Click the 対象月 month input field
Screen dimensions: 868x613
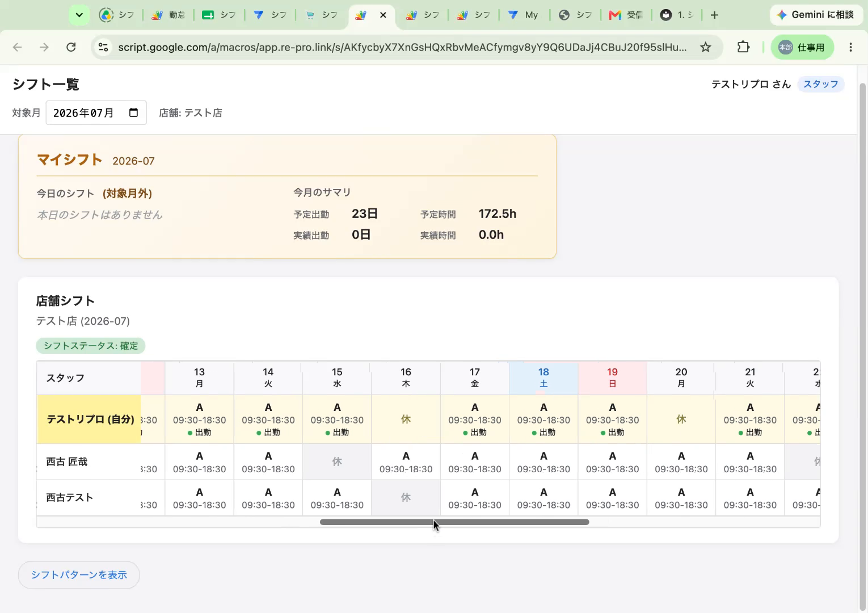96,113
